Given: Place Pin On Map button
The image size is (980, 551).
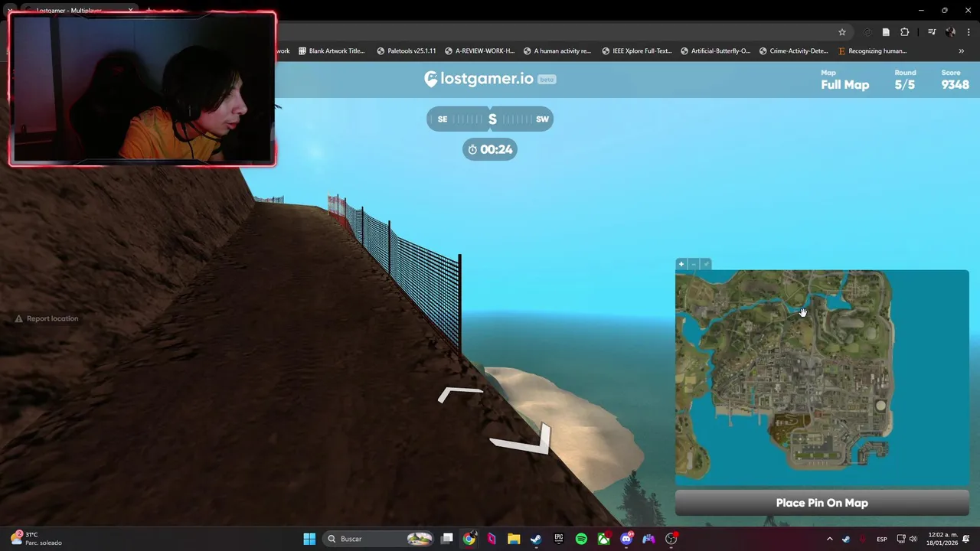Looking at the screenshot, I should click(822, 503).
